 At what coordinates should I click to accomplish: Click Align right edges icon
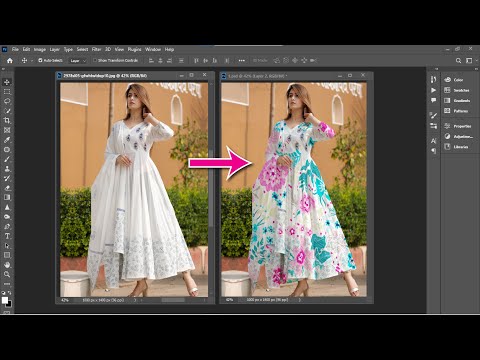[x=170, y=61]
